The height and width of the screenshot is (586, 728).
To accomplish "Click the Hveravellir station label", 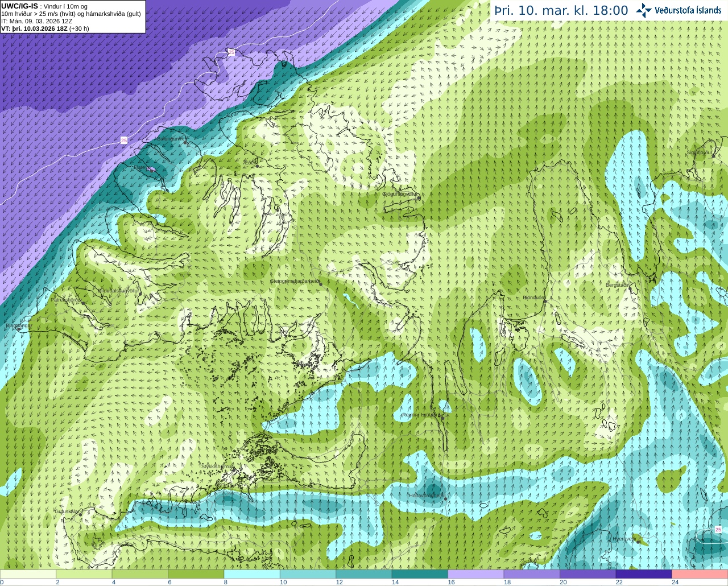I will (624, 538).
